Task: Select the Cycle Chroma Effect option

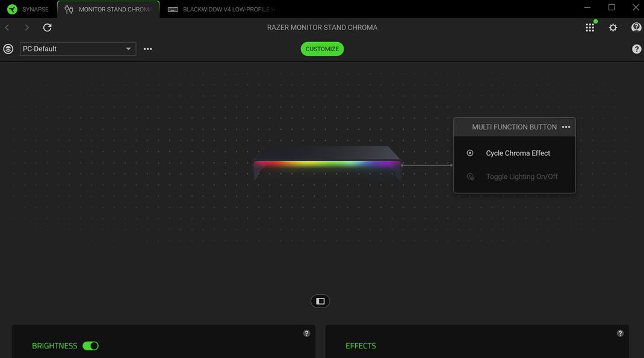Action: pos(518,153)
